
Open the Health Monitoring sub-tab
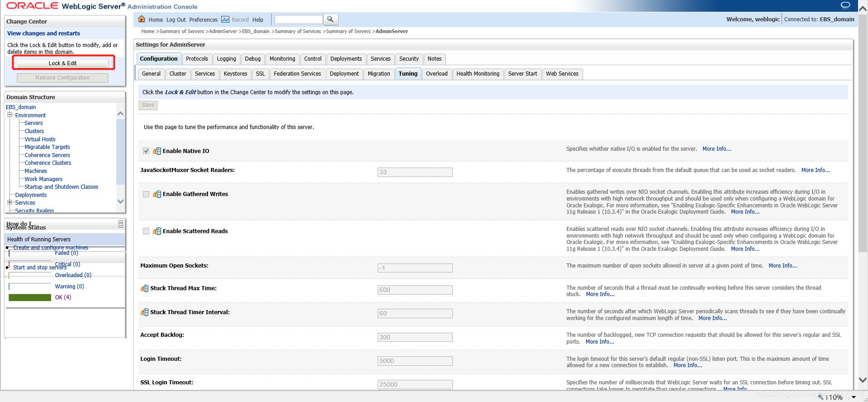pyautogui.click(x=478, y=74)
